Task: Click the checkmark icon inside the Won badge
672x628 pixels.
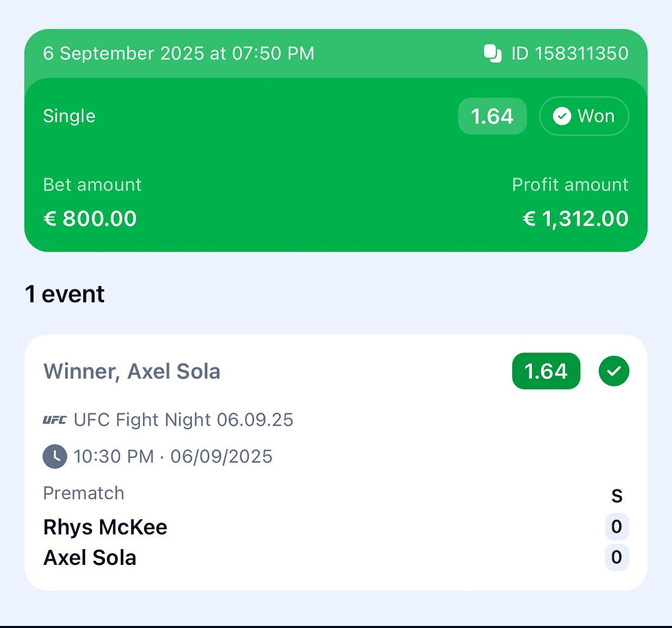Action: pyautogui.click(x=562, y=117)
